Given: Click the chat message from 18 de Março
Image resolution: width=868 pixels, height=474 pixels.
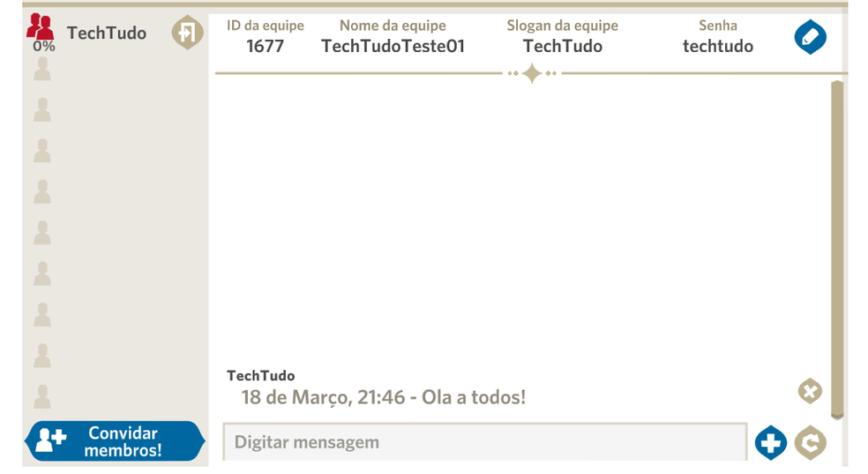Looking at the screenshot, I should pos(384,397).
